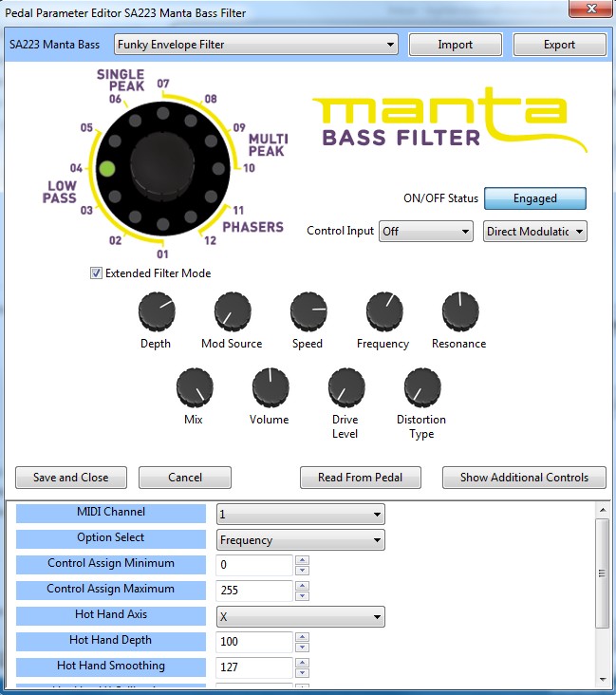Click the Depth knob
This screenshot has height=695, width=616.
[x=157, y=311]
